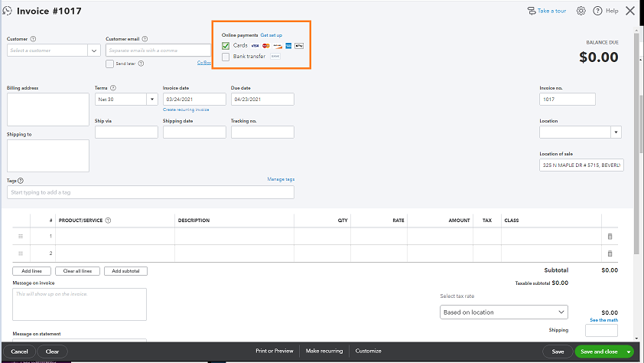Click the Discover card logo
Screen dimensions: 644x363
(278, 46)
